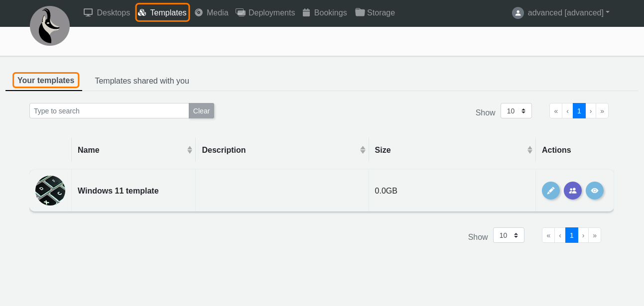Go to the Media section
This screenshot has width=644, height=306.
211,13
